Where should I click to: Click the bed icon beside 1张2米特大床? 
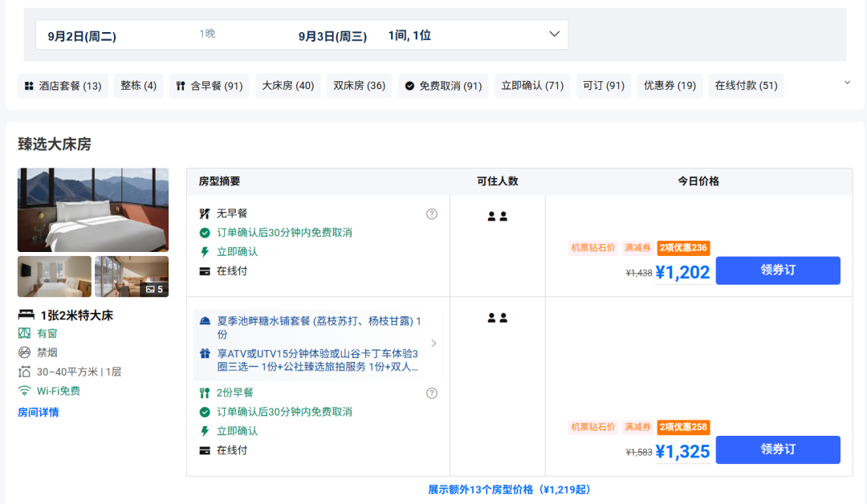[x=26, y=315]
